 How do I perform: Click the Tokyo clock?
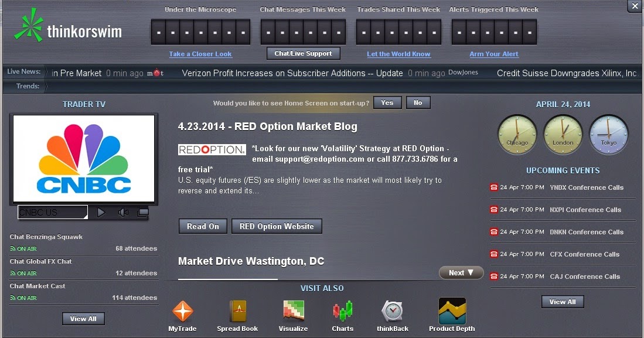tap(609, 135)
